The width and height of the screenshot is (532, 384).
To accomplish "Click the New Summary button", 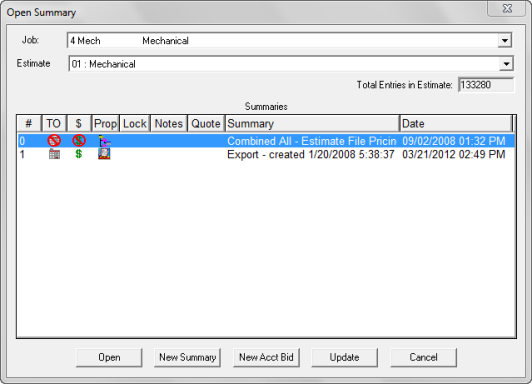I will [187, 358].
